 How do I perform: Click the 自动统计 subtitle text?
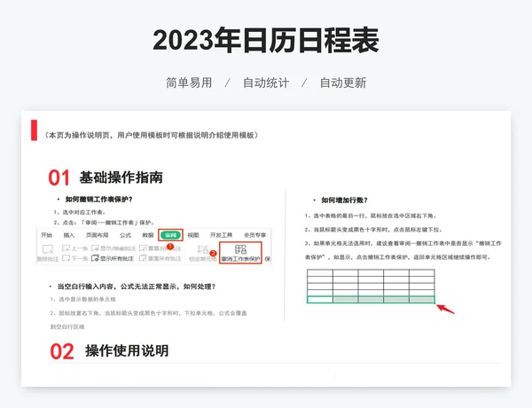[x=266, y=82]
